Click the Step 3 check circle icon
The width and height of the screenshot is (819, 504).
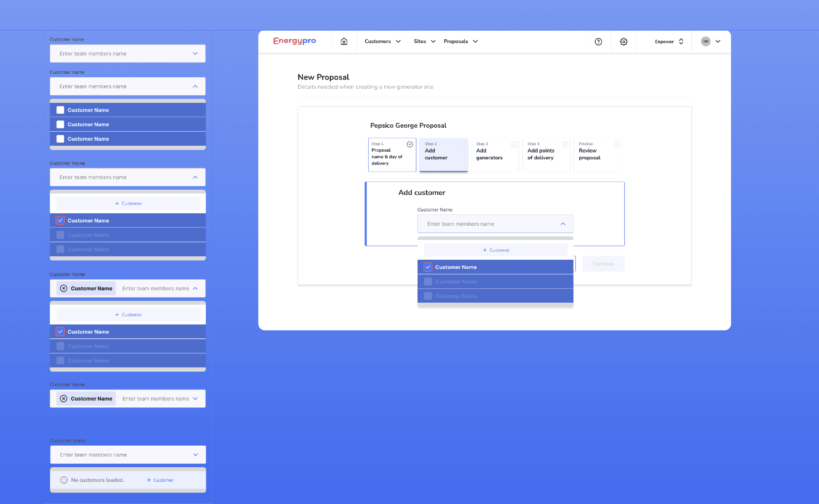514,144
